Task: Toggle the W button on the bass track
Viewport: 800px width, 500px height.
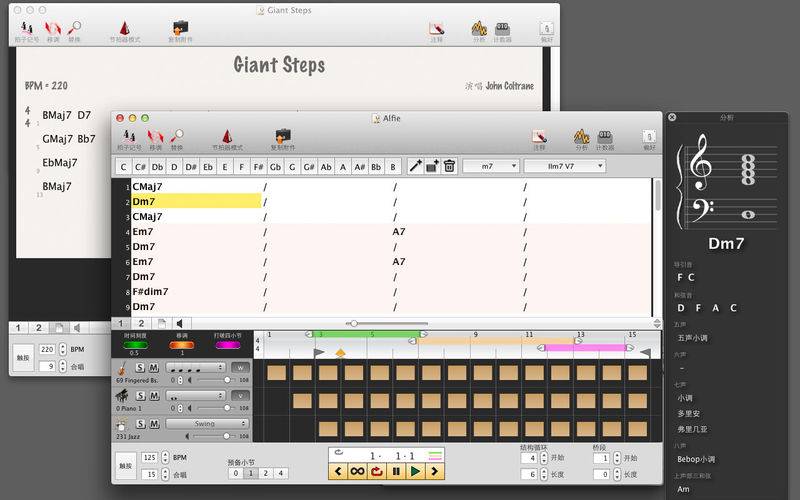Action: [240, 367]
